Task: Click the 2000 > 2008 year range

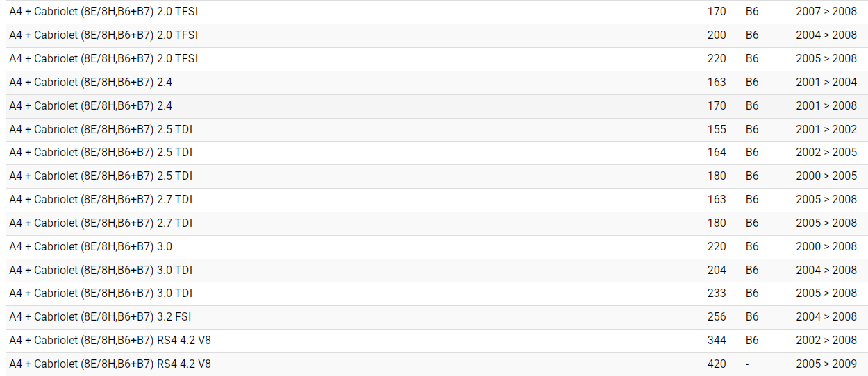Action: [x=826, y=247]
